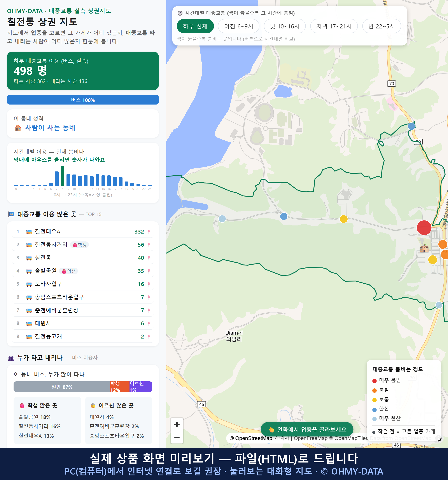Click the blue marker on the central road
The image size is (448, 480).
284,216
